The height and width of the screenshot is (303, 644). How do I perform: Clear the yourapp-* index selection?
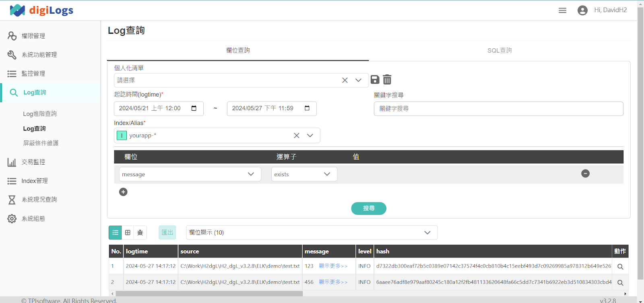pyautogui.click(x=297, y=136)
